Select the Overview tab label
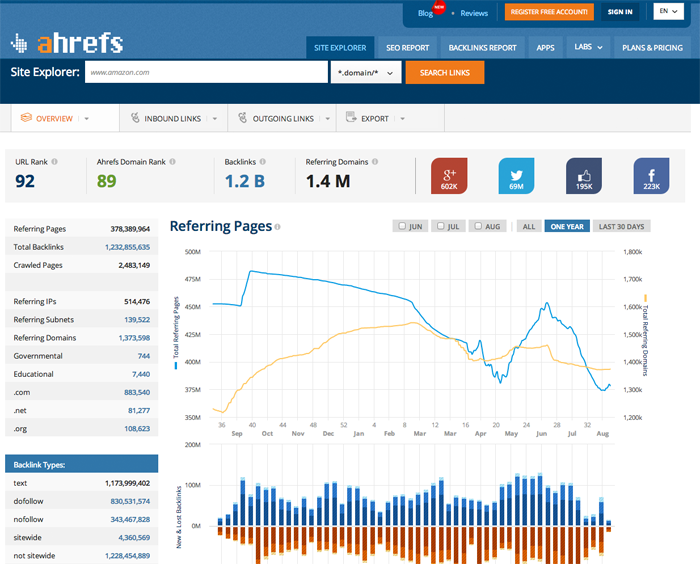Image resolution: width=700 pixels, height=564 pixels. [54, 119]
